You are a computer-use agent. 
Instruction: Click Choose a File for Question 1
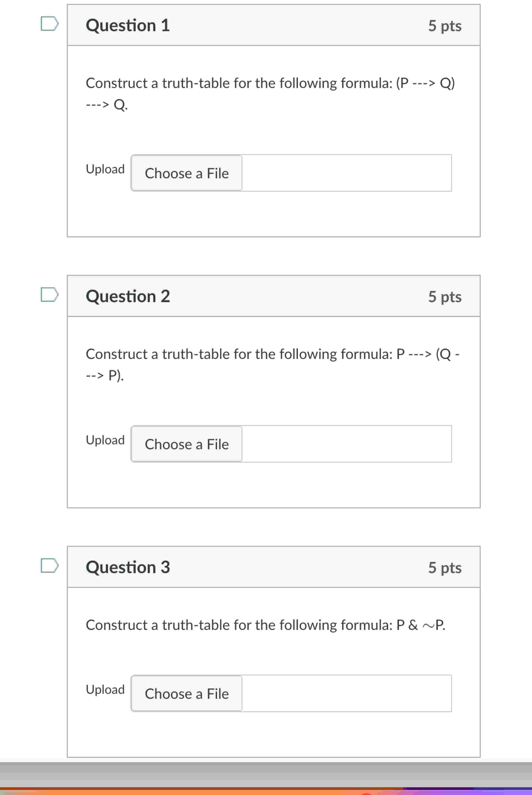tap(187, 173)
